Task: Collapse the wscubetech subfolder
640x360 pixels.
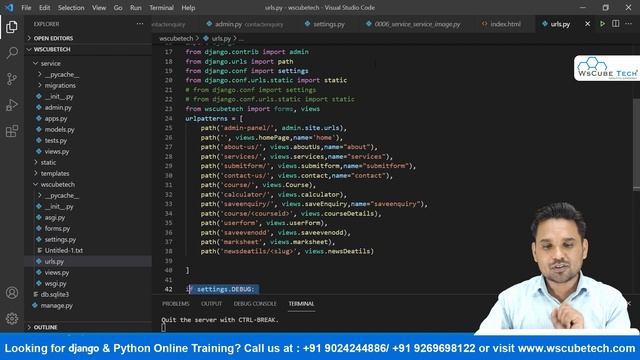Action: (x=88, y=184)
